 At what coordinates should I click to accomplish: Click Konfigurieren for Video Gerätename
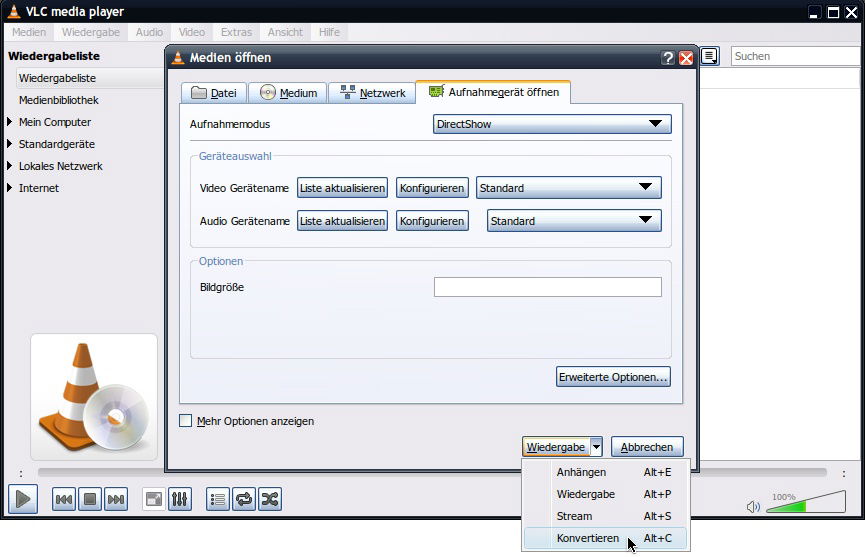click(x=432, y=188)
